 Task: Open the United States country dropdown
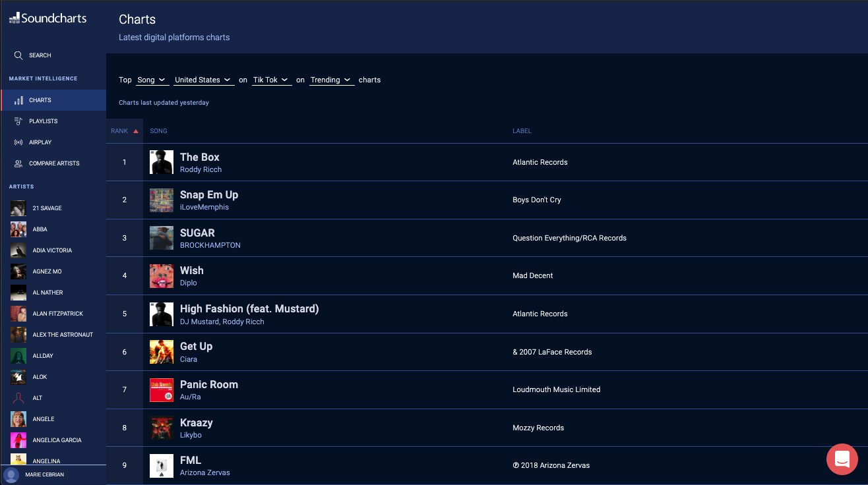coord(204,80)
